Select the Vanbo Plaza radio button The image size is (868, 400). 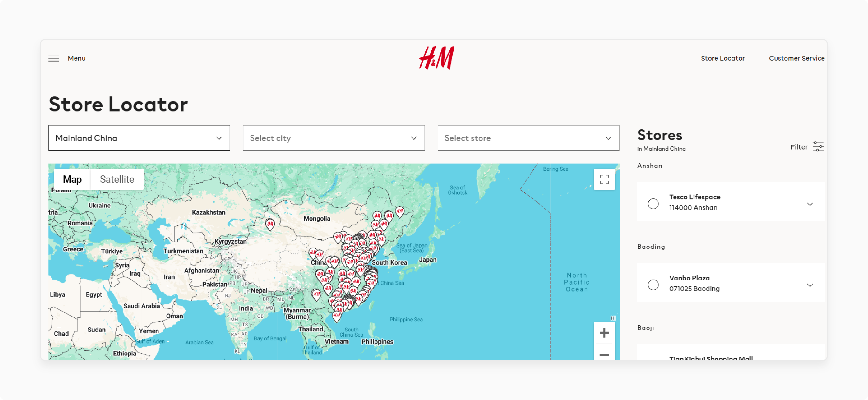[x=653, y=285]
